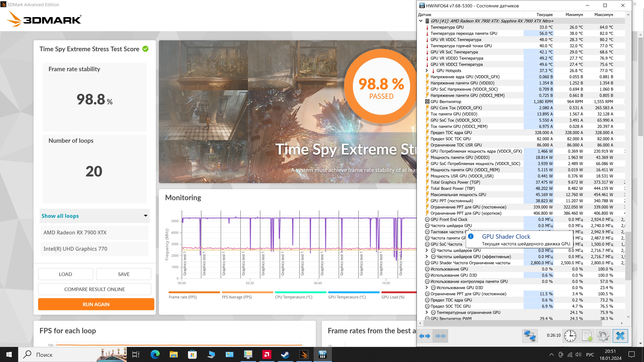Viewport: 644px width, 362px height.
Task: Select the Intel(R) UHD Graphics 770 entry
Action: 94,249
